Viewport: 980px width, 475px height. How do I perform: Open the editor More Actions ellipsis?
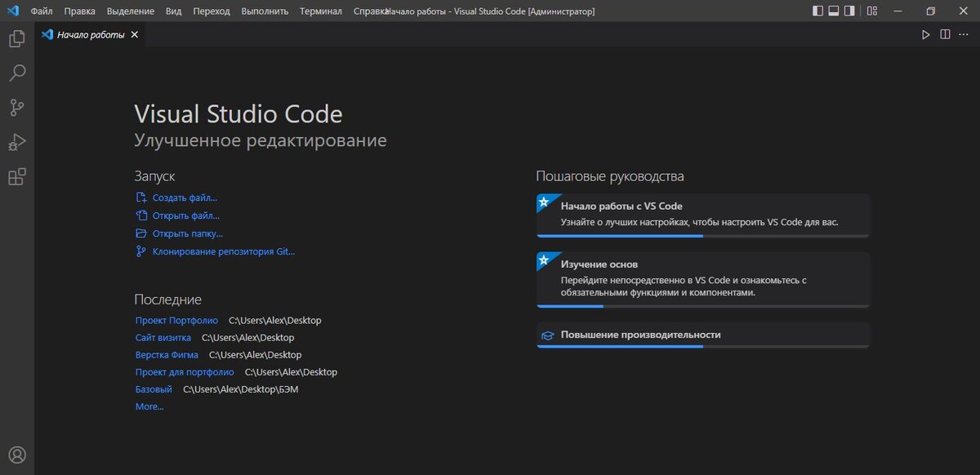click(964, 35)
